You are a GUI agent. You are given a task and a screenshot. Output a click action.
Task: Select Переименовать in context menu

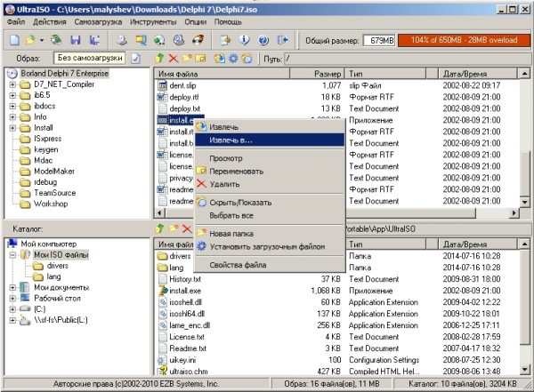point(270,172)
